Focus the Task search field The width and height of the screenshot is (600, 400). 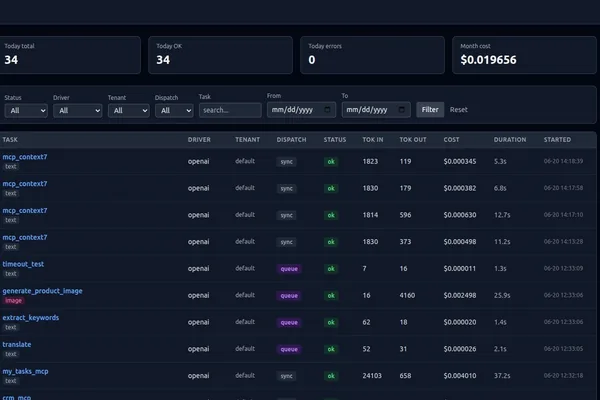click(x=230, y=110)
